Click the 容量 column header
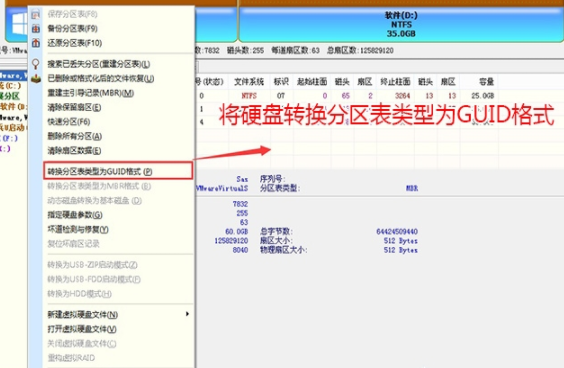This screenshot has height=368, width=564. click(x=486, y=82)
